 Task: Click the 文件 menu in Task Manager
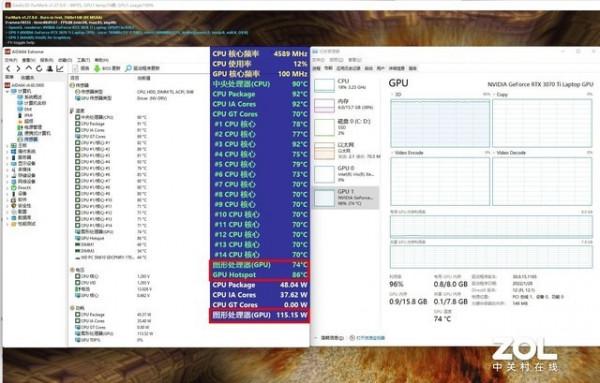318,60
